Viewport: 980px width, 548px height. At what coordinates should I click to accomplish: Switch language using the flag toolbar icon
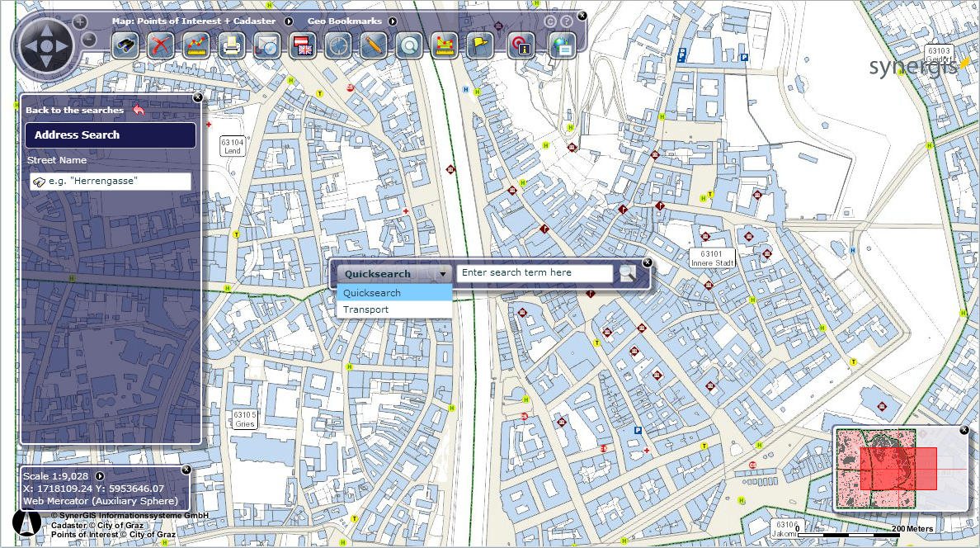click(x=304, y=46)
